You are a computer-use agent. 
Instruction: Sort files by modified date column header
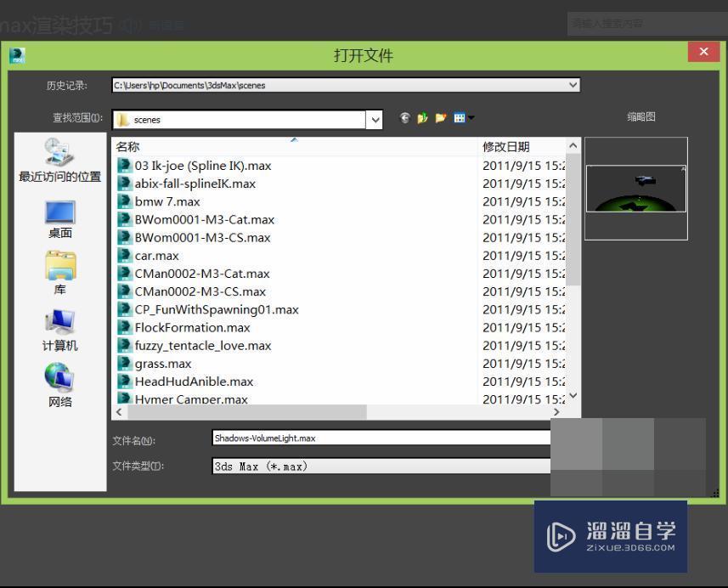point(522,147)
